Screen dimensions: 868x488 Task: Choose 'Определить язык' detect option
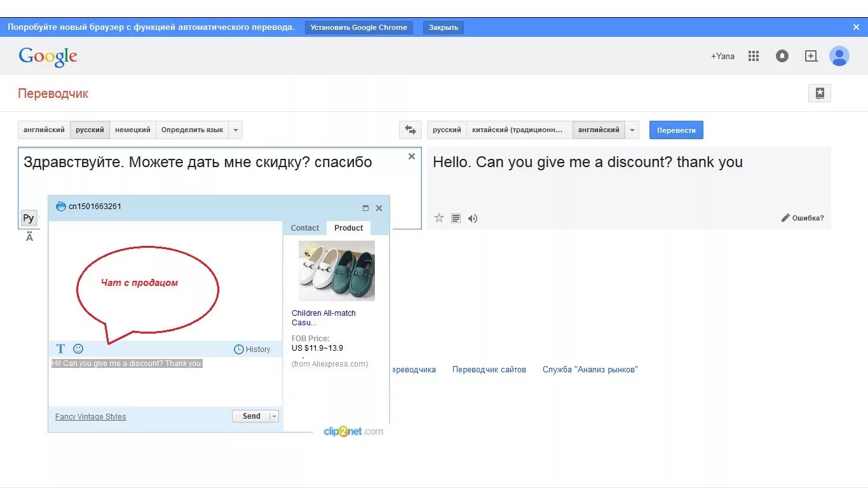pyautogui.click(x=192, y=130)
